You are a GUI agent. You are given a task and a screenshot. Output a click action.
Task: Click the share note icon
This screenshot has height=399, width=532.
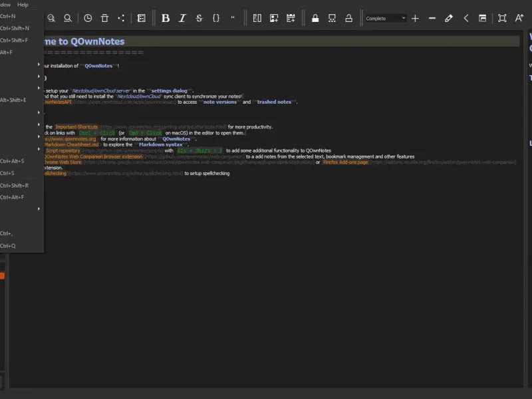click(x=121, y=18)
